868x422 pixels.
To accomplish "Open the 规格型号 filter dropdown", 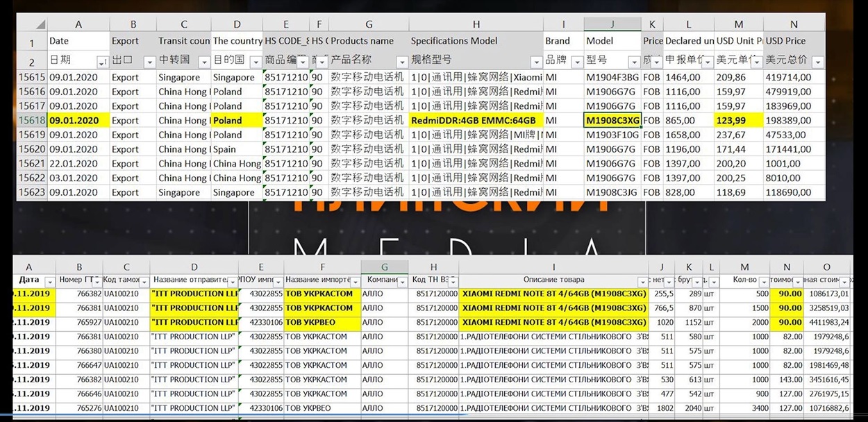I will tap(537, 62).
